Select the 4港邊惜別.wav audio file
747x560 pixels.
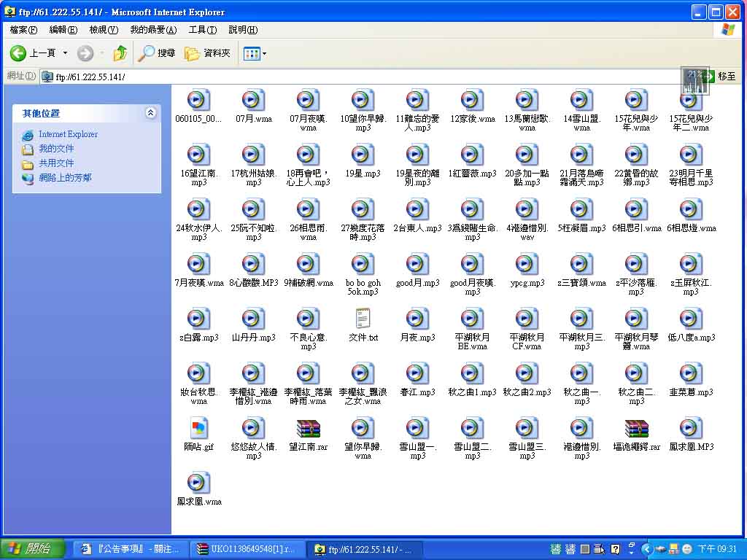pyautogui.click(x=527, y=210)
